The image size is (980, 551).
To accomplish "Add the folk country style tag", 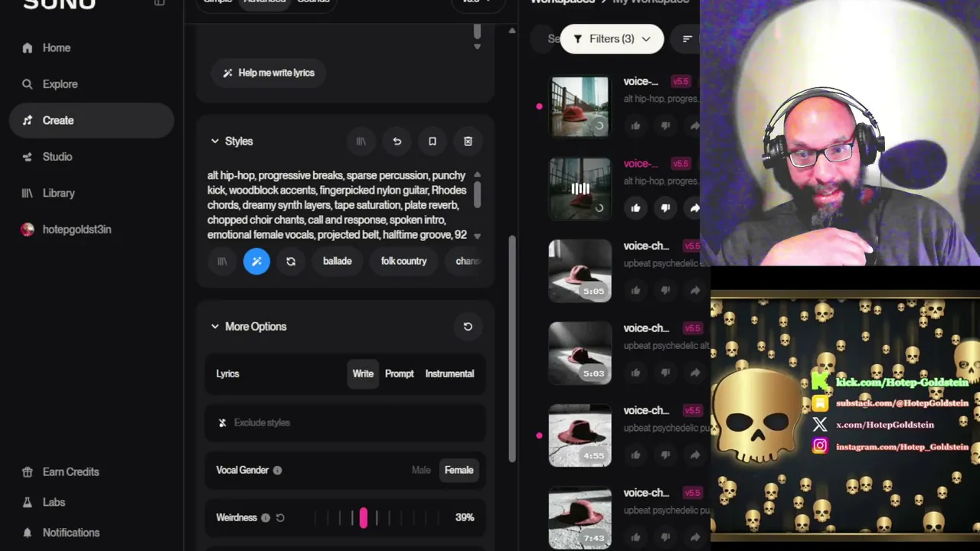I will [x=403, y=261].
